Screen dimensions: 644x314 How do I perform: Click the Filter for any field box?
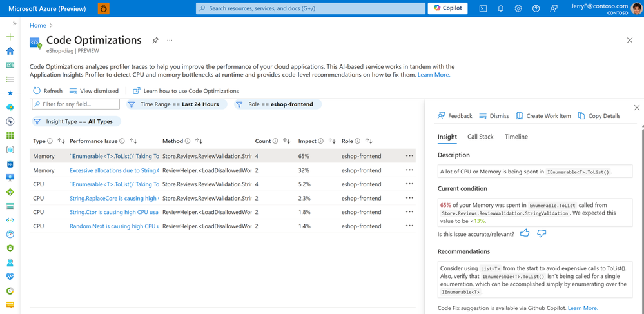(75, 104)
